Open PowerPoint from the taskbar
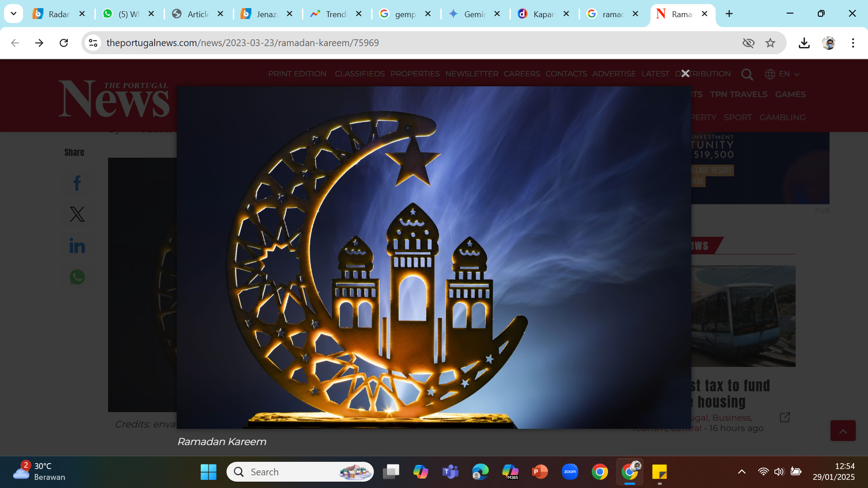 (540, 472)
